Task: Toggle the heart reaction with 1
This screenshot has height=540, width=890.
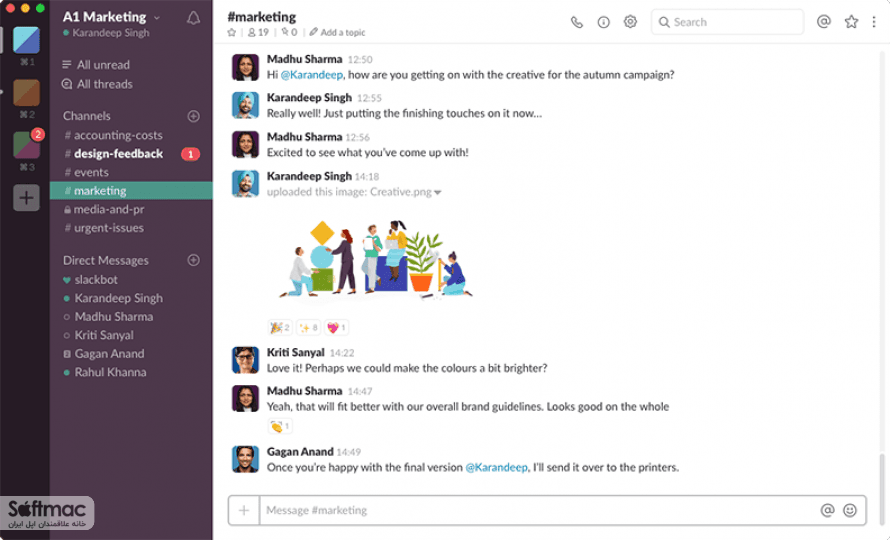Action: (x=337, y=328)
